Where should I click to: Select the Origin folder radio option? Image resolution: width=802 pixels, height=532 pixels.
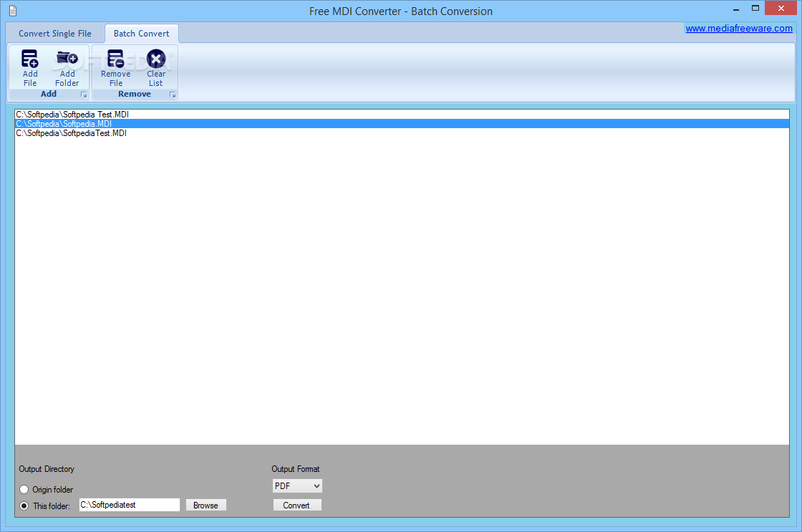coord(24,490)
